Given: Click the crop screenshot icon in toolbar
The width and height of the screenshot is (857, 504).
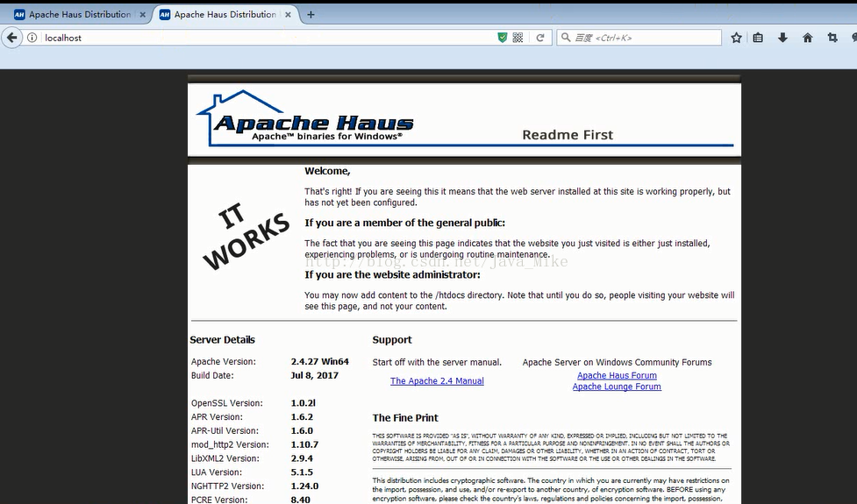Looking at the screenshot, I should click(x=832, y=38).
